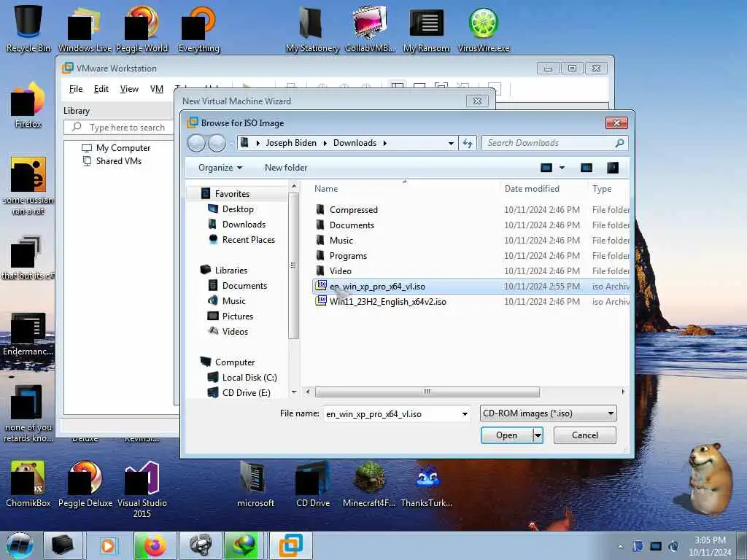This screenshot has height=560, width=747.
Task: Open the File name combo box dropdown
Action: pyautogui.click(x=465, y=414)
